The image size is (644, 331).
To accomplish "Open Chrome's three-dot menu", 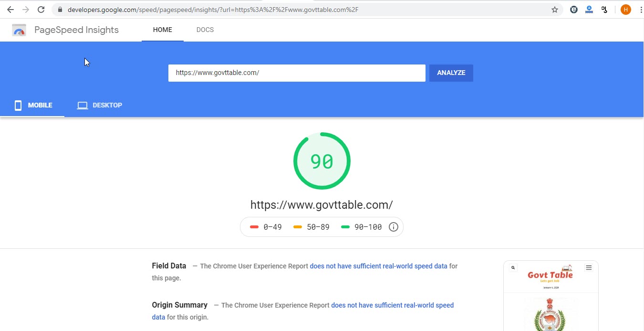I will click(x=641, y=9).
